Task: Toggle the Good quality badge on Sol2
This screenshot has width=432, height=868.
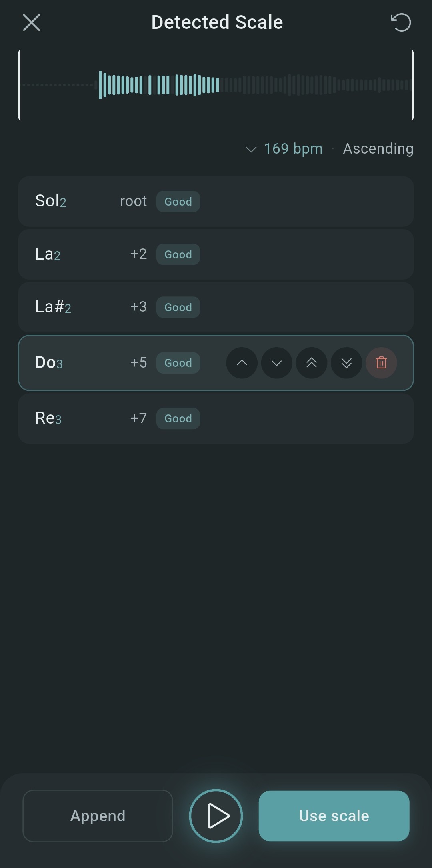Action: (178, 201)
